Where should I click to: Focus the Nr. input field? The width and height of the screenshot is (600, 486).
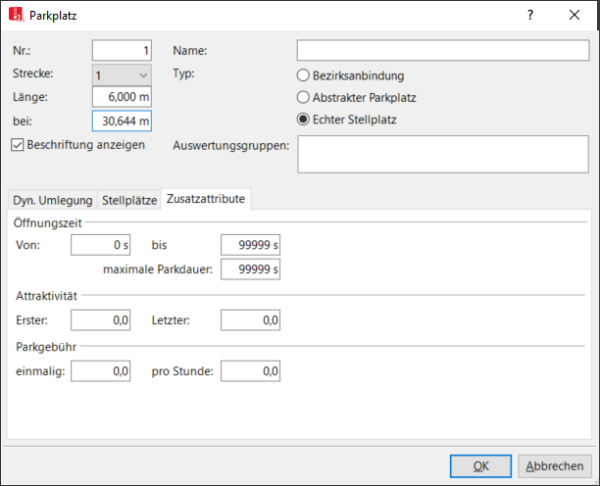[121, 51]
